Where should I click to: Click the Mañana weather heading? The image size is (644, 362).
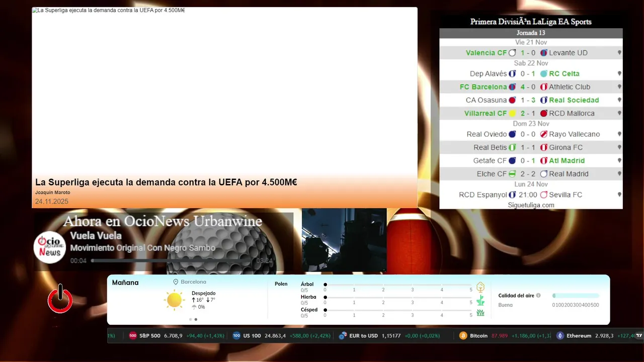[125, 283]
